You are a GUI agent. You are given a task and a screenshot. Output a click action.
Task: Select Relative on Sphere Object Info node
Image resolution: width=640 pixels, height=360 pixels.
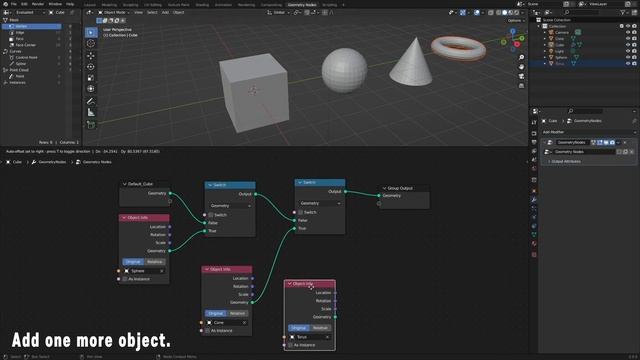pos(155,262)
